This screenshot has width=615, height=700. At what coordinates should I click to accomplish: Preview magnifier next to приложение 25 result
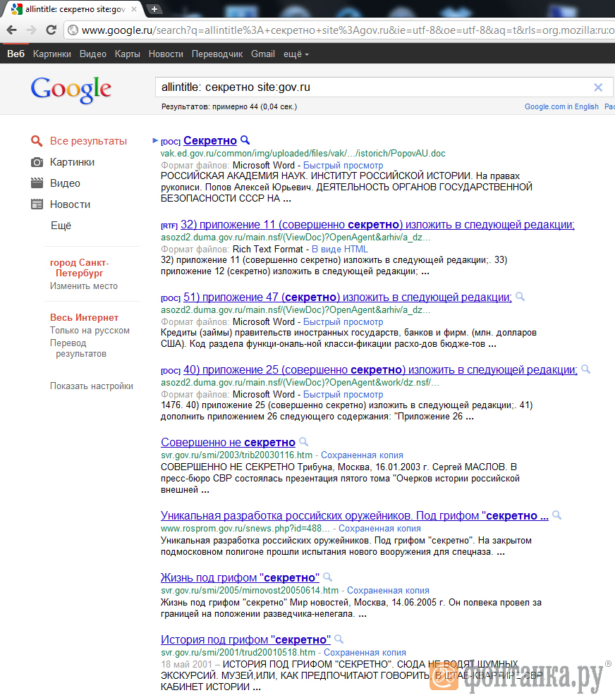click(585, 369)
